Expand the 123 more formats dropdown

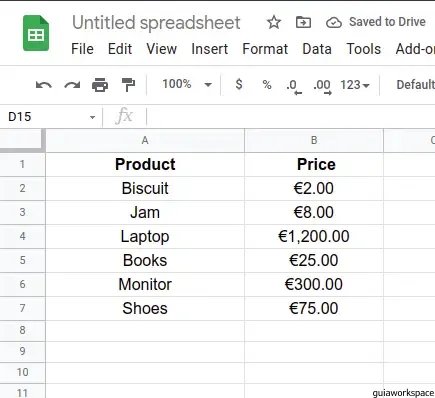tap(355, 85)
